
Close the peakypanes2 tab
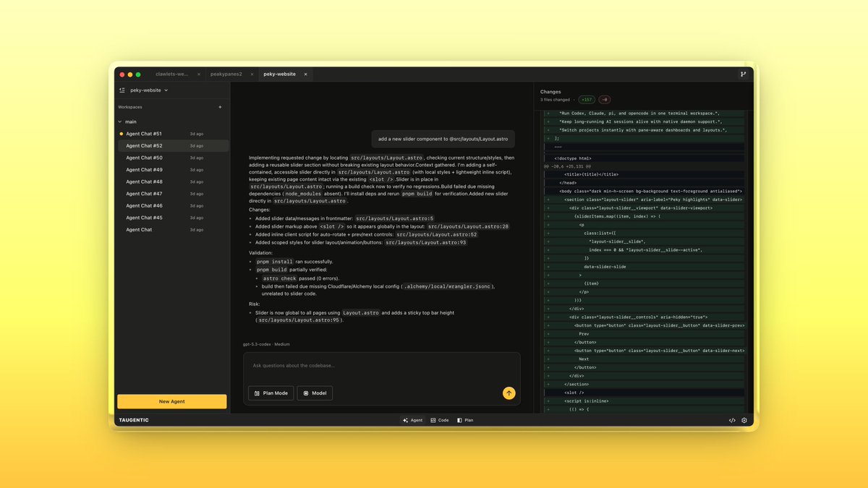tap(252, 74)
